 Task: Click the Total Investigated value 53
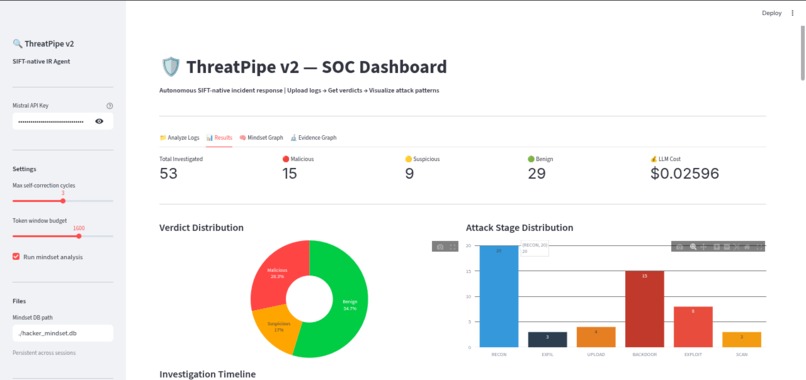168,174
